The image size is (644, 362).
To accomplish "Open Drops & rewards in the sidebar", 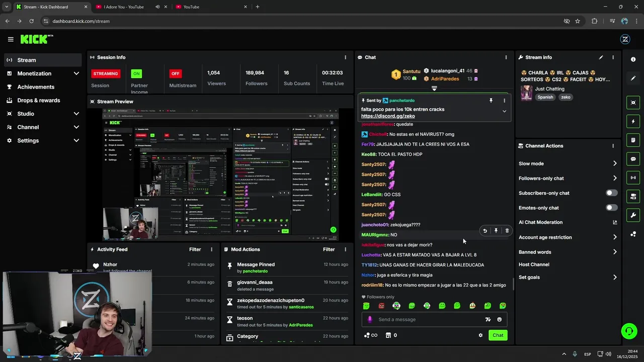I will click(x=43, y=101).
